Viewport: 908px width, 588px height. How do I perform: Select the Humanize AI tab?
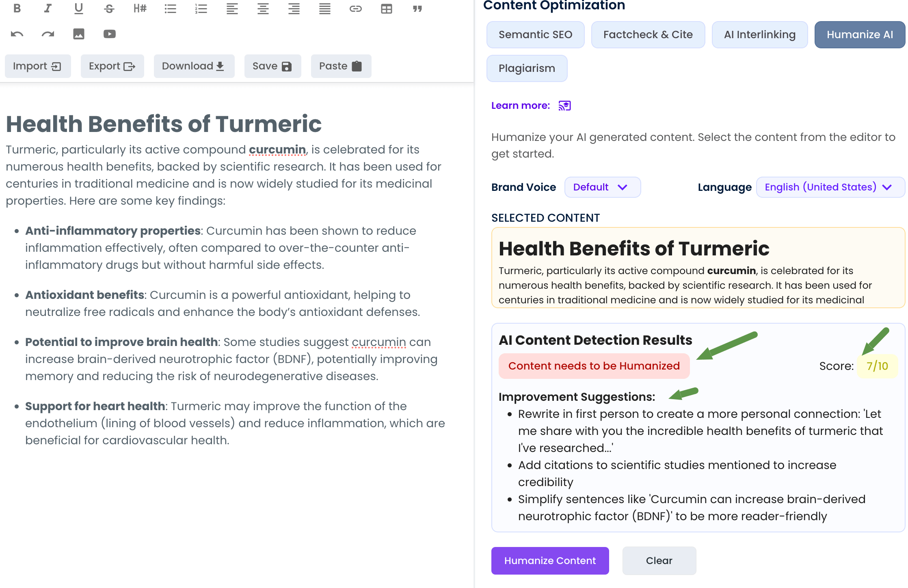click(860, 35)
